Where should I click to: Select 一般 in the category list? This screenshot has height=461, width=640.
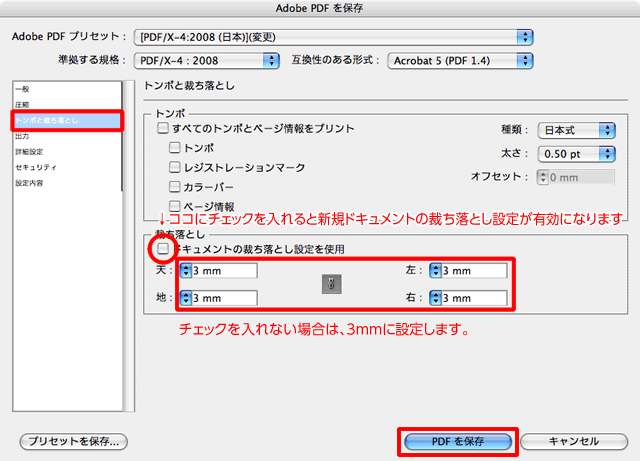coord(67,89)
